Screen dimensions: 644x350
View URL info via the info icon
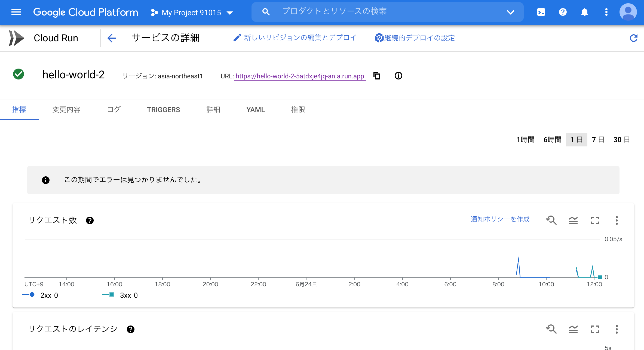click(398, 76)
